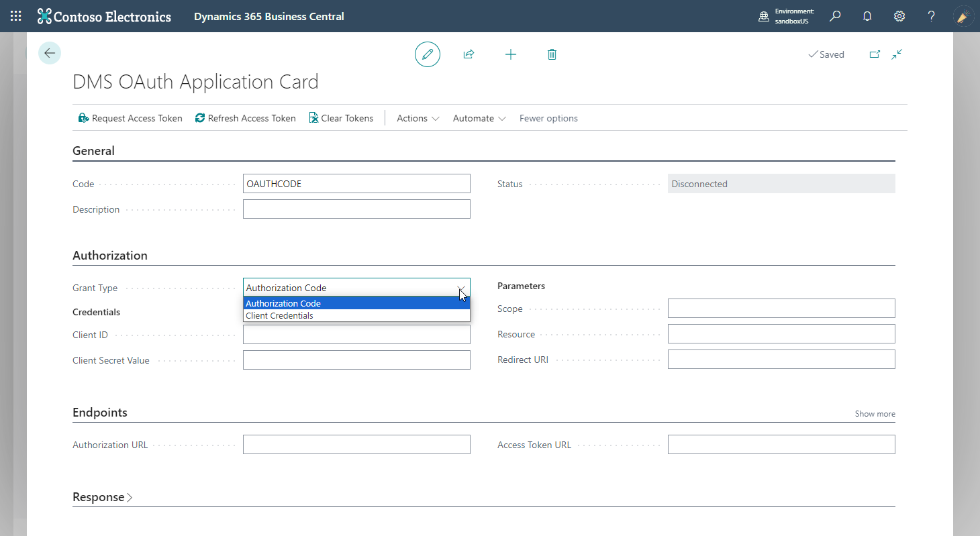980x536 pixels.
Task: Navigate back with the back arrow
Action: [x=49, y=52]
